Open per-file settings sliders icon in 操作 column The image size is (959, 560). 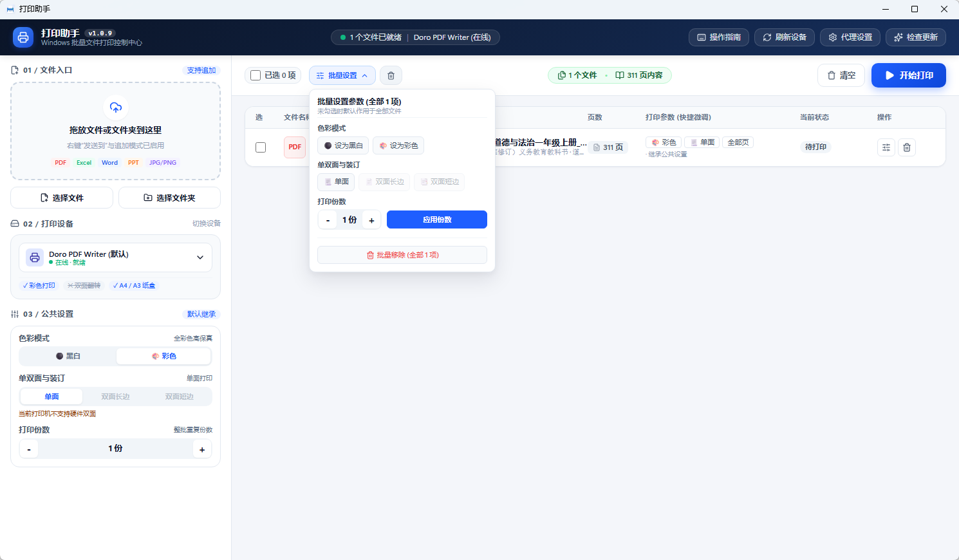886,147
